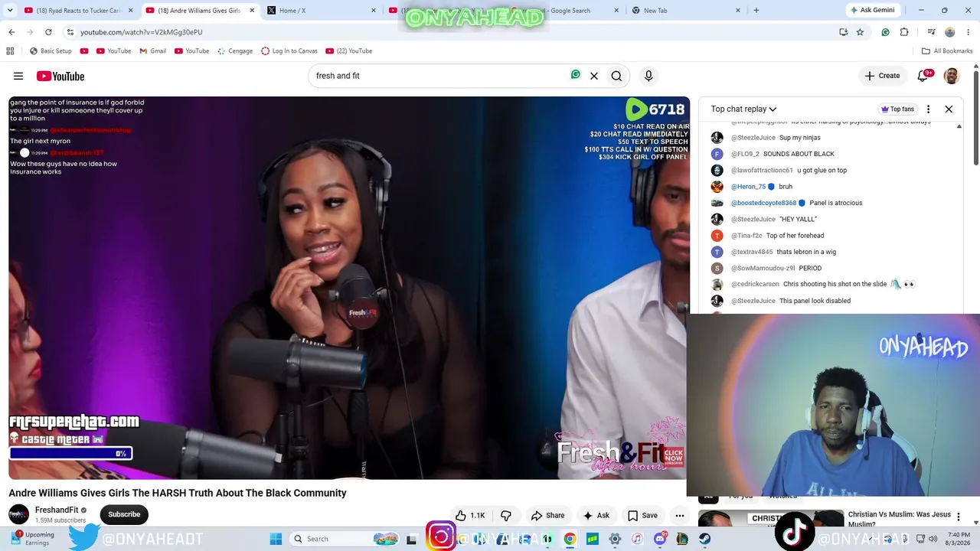Open @Heron_75 chat author name
This screenshot has width=980, height=551.
point(748,187)
